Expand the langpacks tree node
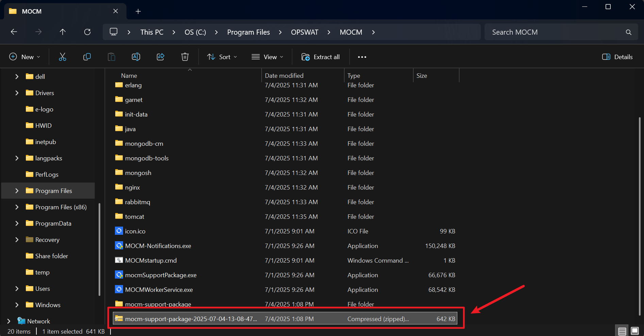Screen dimensions: 644x336 (17, 158)
